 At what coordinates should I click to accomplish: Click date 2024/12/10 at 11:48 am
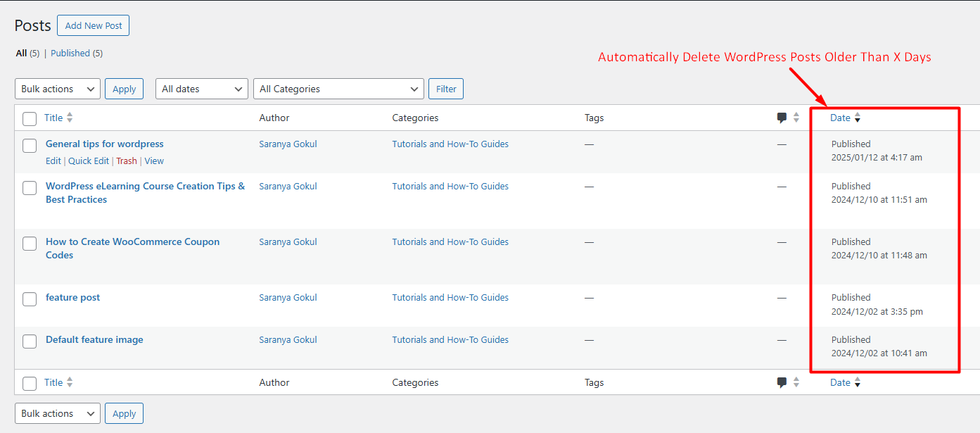(x=879, y=255)
